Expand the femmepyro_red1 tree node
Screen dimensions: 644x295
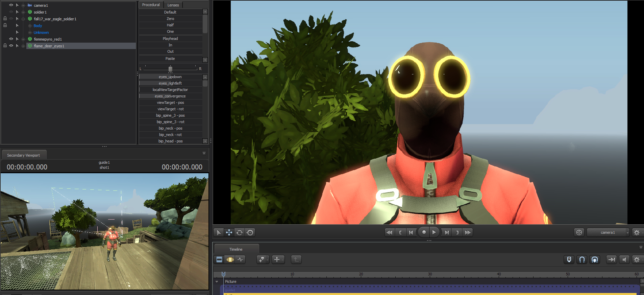pos(23,39)
